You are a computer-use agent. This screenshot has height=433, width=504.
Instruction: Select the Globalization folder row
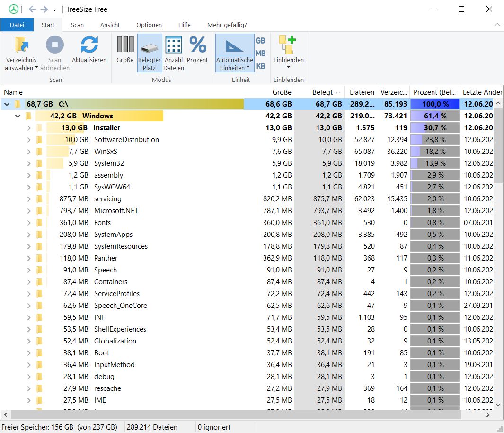pos(247,341)
